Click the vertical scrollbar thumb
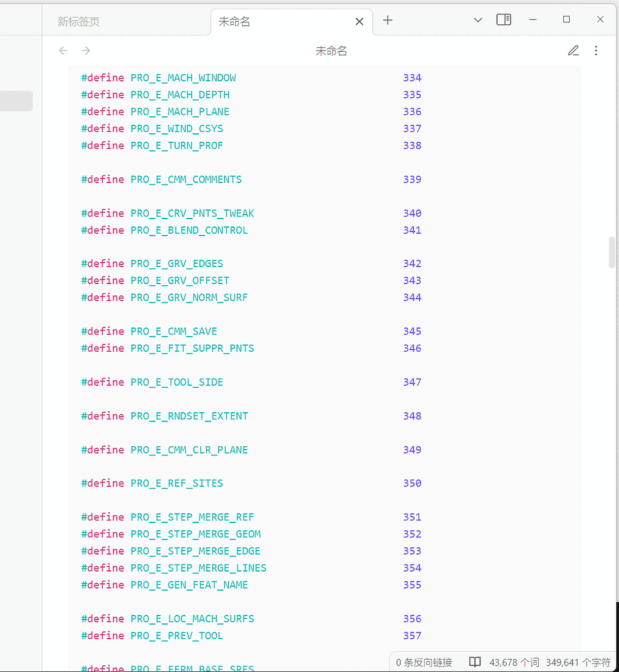 click(x=612, y=253)
